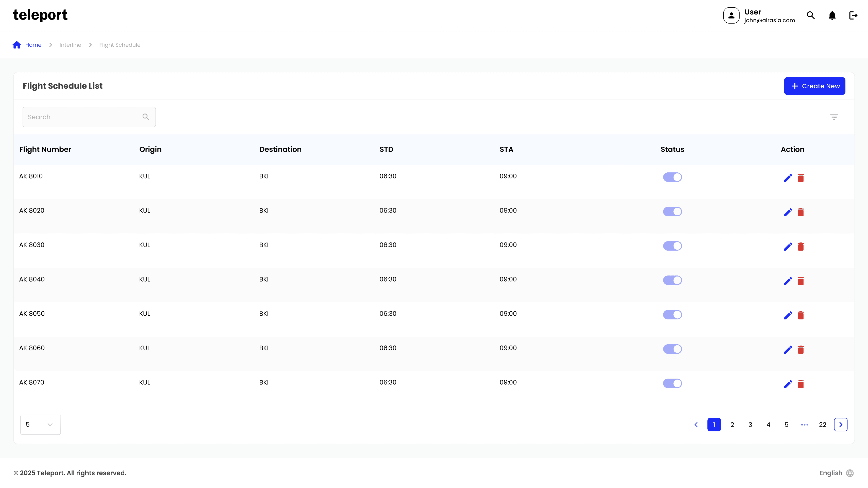Open the notifications bell
The height and width of the screenshot is (488, 868).
coord(832,15)
